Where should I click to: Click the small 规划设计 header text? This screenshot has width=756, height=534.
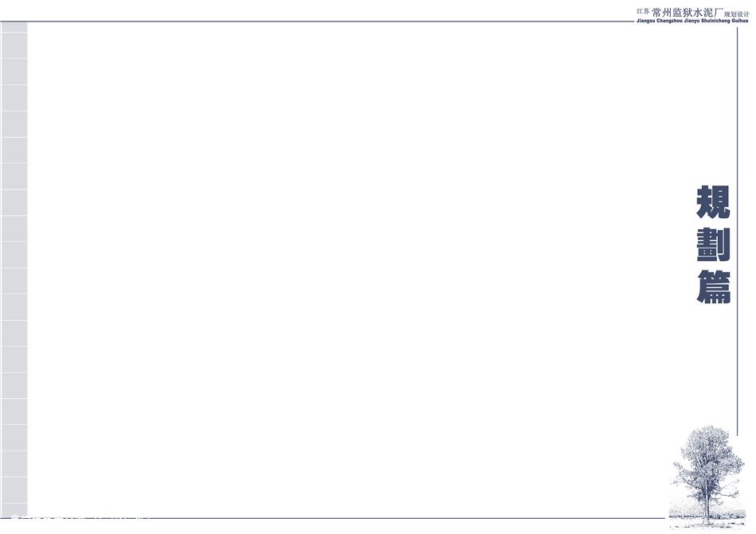tap(737, 14)
